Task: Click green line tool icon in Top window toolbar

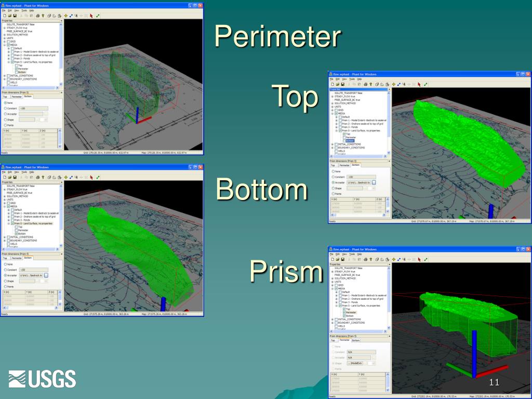Action: [425, 85]
